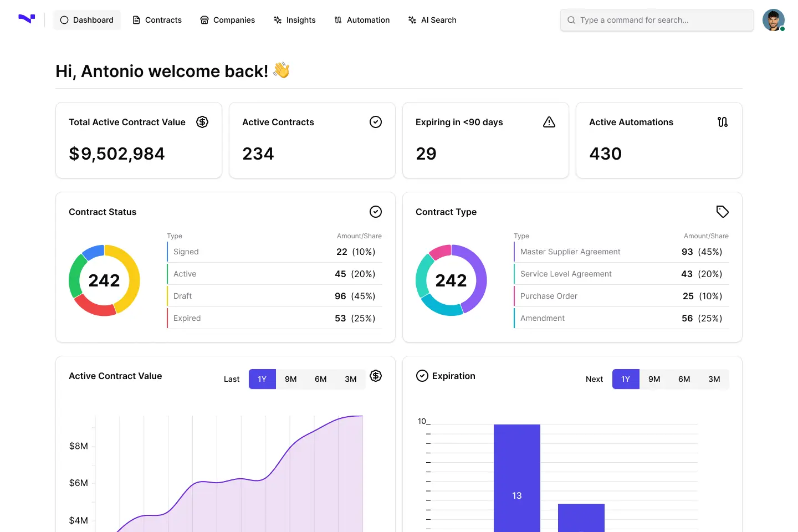This screenshot has width=798, height=532.
Task: Select 9M range for Active Contract Value
Action: point(291,379)
